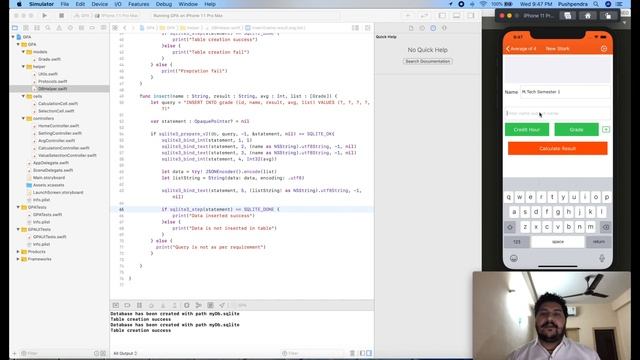Tap the Credit Hour button
Viewport: 640px width, 360px height.
pos(527,129)
